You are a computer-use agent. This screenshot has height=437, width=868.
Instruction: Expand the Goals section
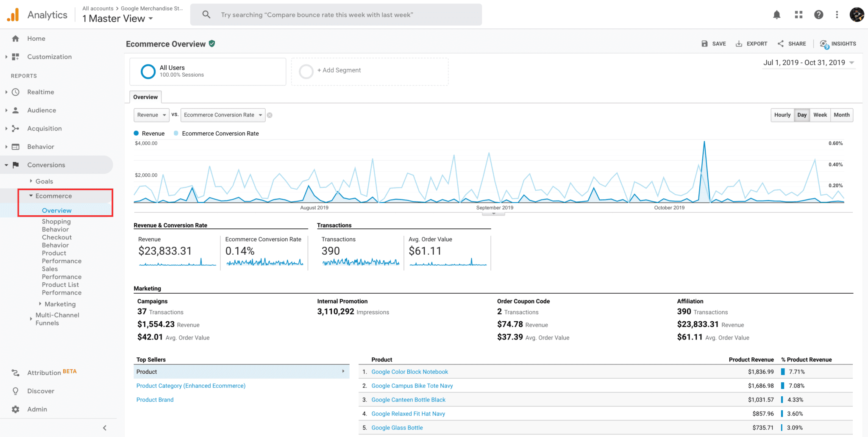point(31,181)
